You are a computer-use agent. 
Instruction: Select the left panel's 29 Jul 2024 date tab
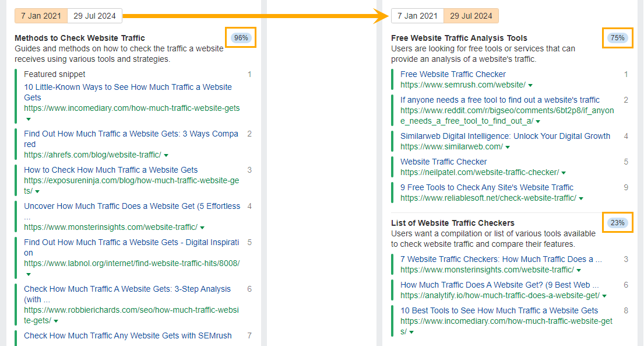pos(94,16)
